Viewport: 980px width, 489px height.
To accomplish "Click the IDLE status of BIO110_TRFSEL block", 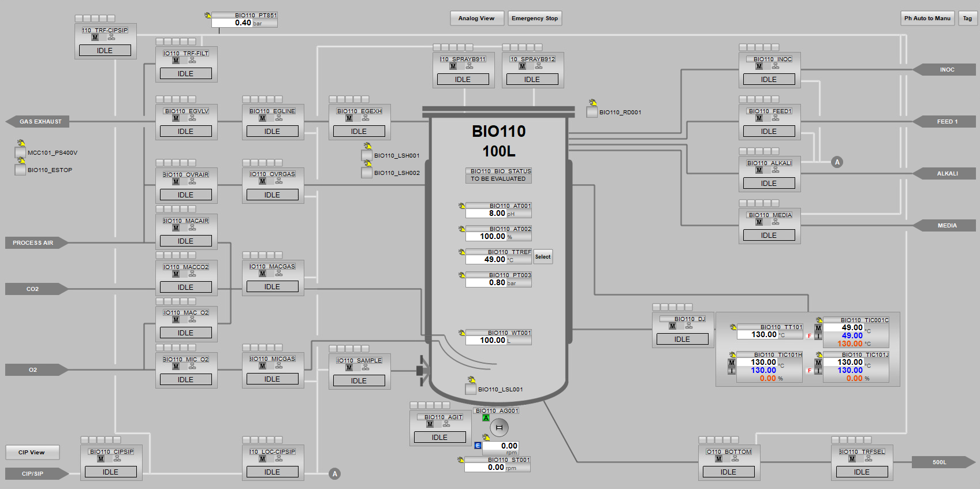I will click(862, 472).
